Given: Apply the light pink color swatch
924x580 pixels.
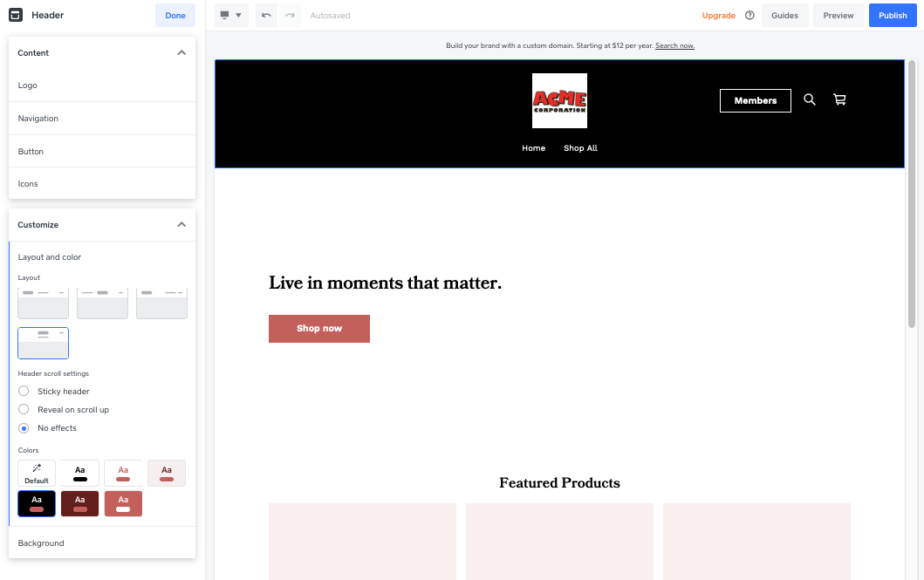Looking at the screenshot, I should click(x=167, y=474).
